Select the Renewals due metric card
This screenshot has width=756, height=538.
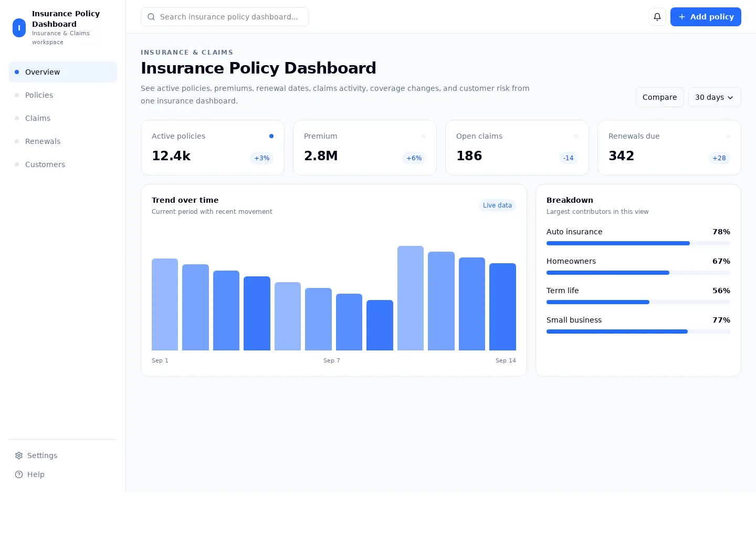coord(669,148)
